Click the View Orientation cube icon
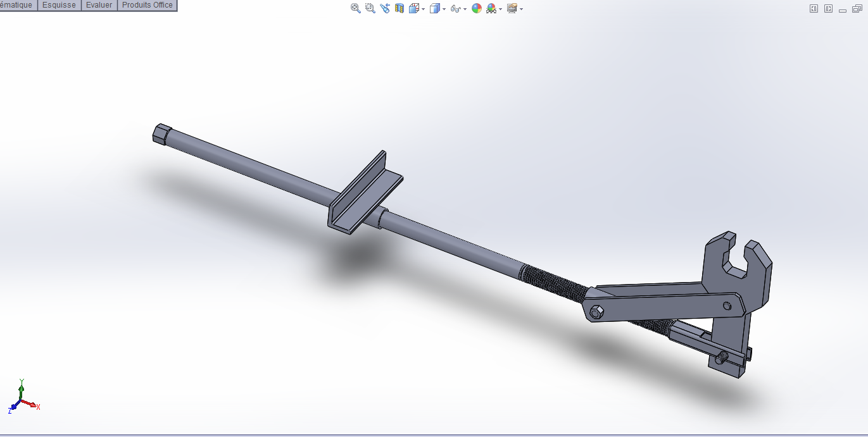 tap(413, 8)
